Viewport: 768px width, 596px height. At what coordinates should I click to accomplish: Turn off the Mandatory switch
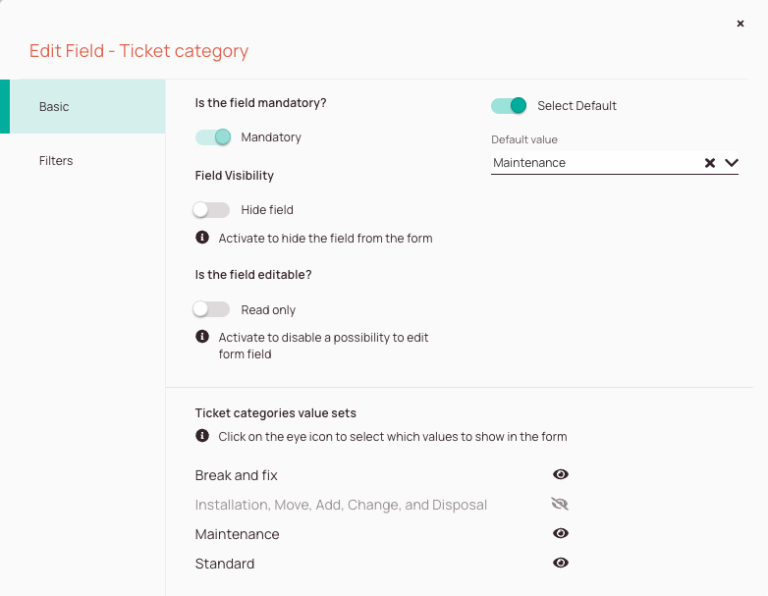pos(213,137)
